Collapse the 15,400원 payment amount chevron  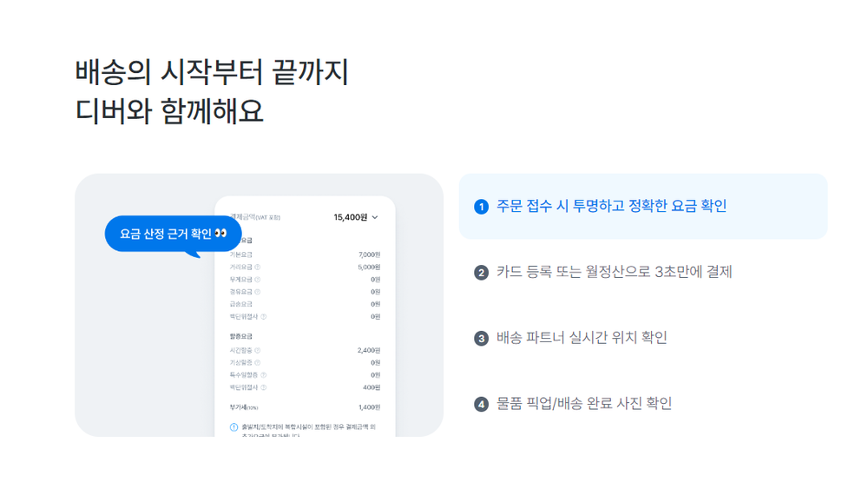[x=375, y=218]
